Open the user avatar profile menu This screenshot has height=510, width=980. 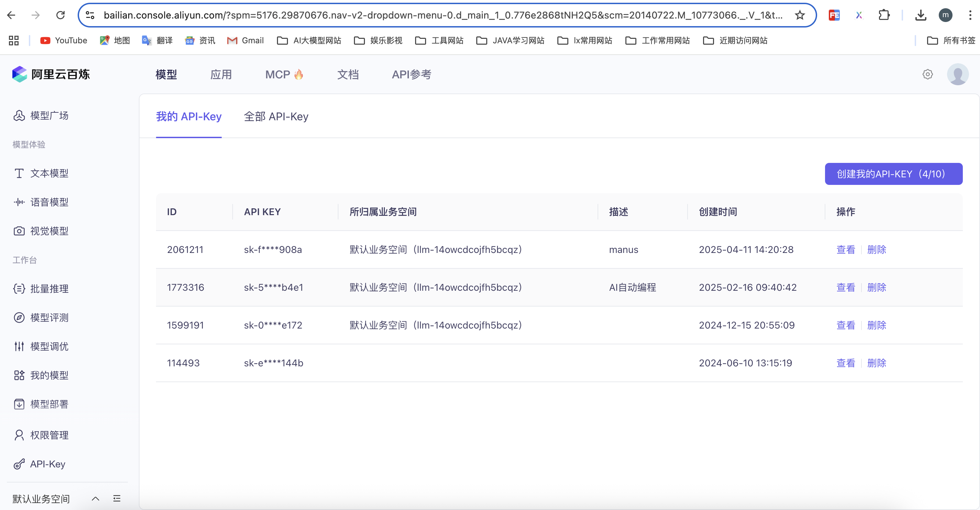[x=957, y=75]
